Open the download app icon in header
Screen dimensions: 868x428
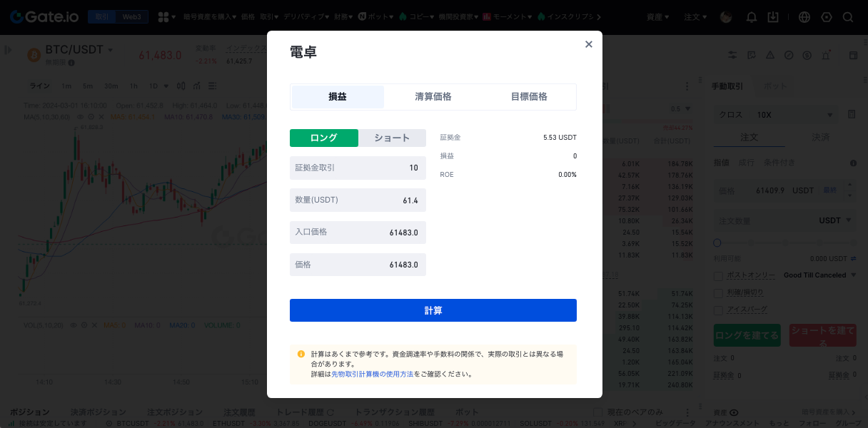(772, 16)
